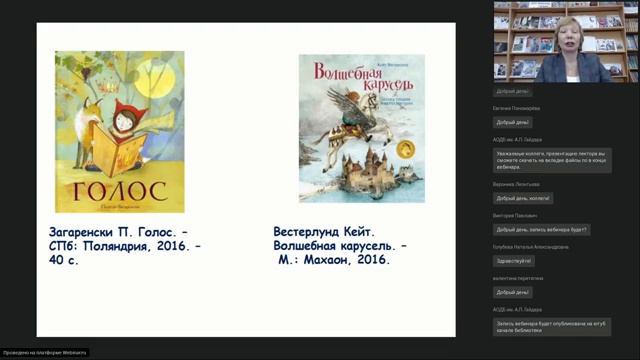Click the line 'Волшебная карусель. –'
640x360 pixels.
pos(340,246)
